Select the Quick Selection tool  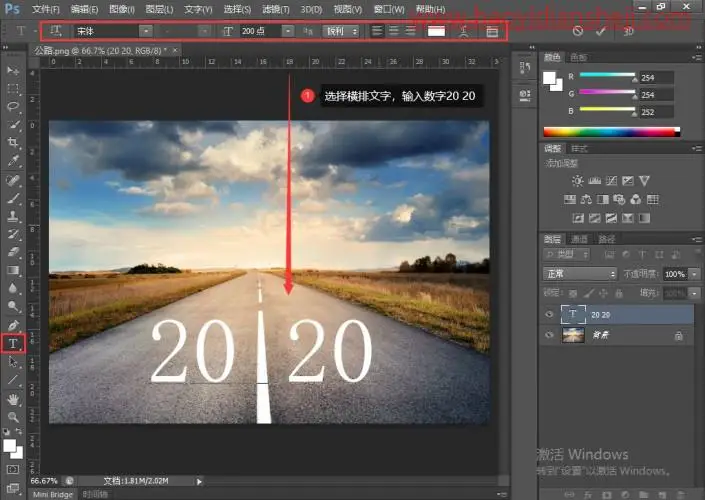(13, 125)
